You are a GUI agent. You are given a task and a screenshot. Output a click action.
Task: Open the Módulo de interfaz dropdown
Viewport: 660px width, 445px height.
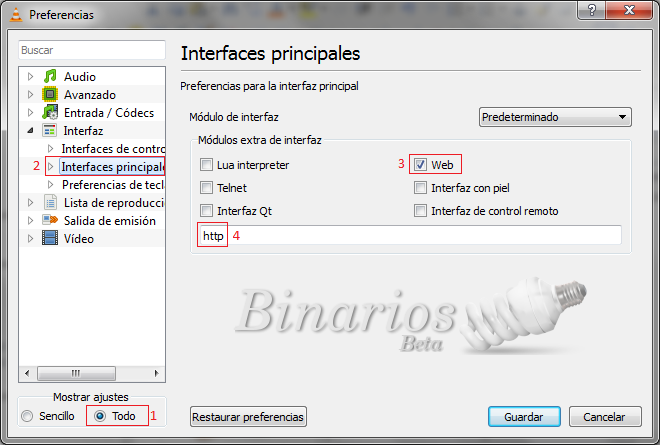(555, 118)
